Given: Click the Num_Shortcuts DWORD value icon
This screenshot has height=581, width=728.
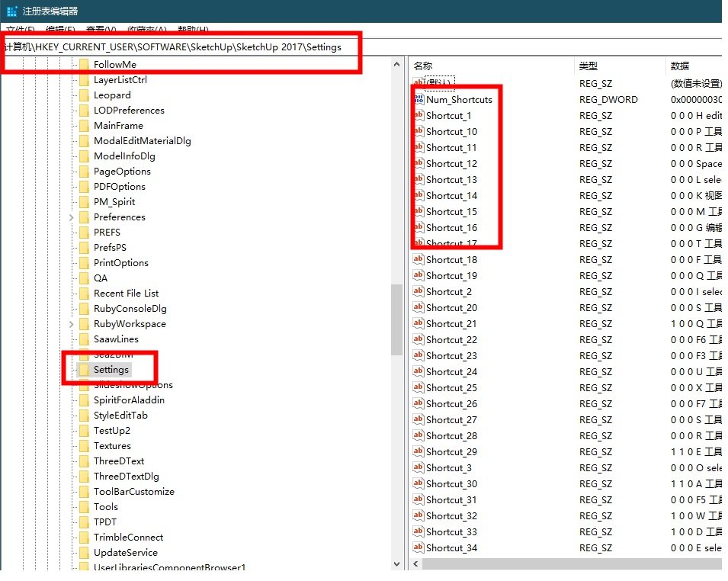Looking at the screenshot, I should pyautogui.click(x=419, y=99).
